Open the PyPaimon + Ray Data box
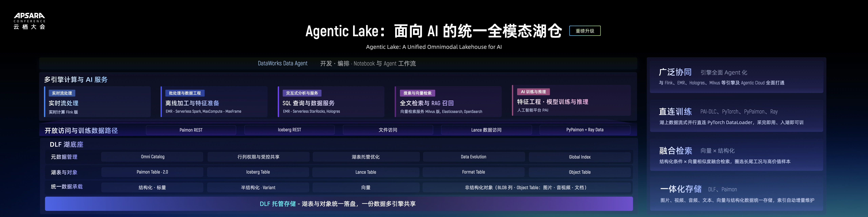The image size is (868, 217). click(585, 130)
